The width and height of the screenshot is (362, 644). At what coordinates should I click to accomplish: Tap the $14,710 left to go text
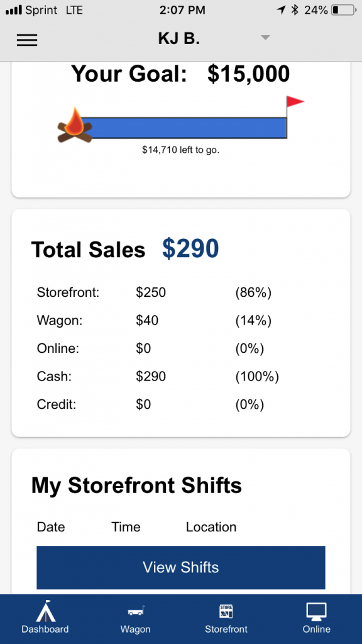tap(181, 150)
